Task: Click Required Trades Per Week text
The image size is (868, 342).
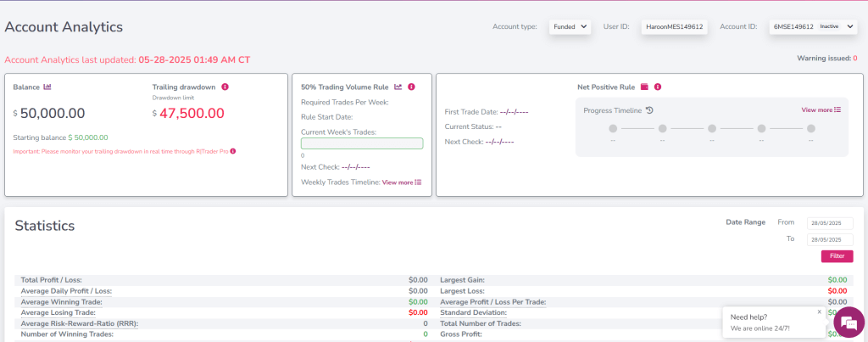Action: tap(344, 102)
